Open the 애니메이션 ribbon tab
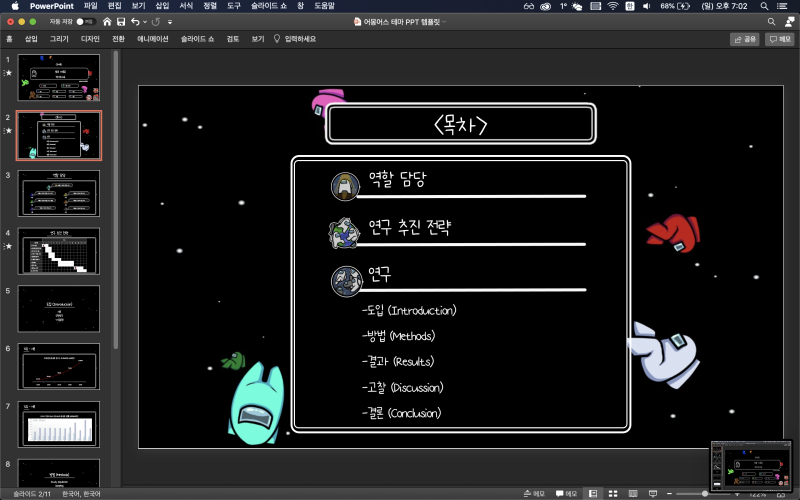The width and height of the screenshot is (800, 500). point(153,39)
